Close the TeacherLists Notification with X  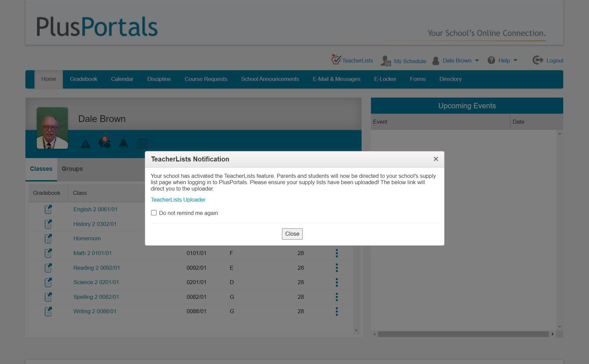436,159
